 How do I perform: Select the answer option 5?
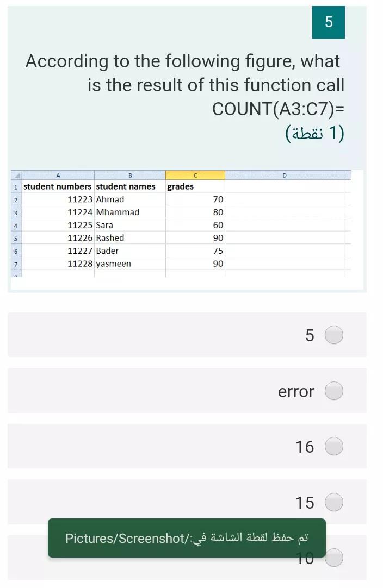[334, 335]
